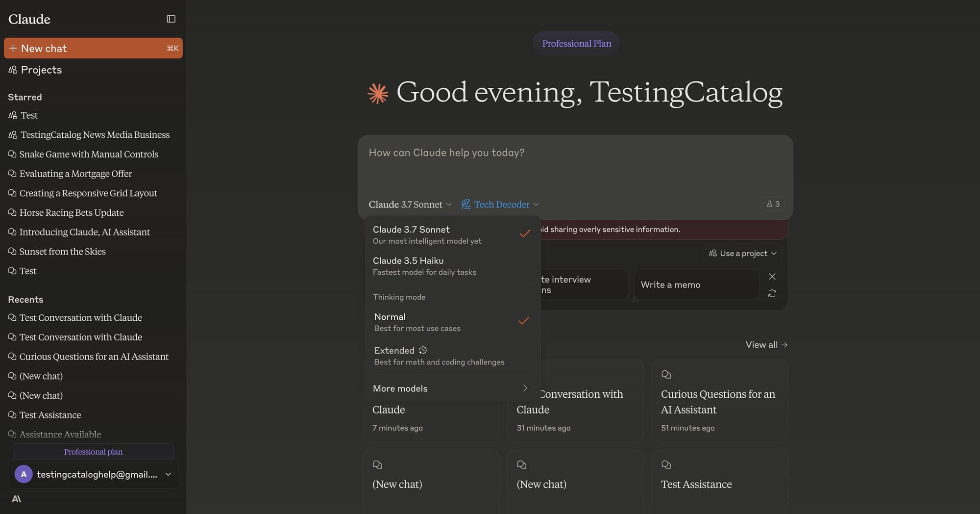Expand the Use a project dropdown
The height and width of the screenshot is (514, 980).
click(742, 254)
